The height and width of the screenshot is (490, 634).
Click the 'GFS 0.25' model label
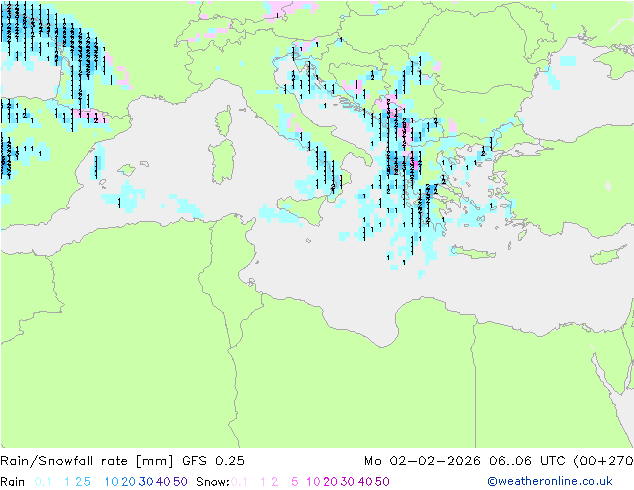click(213, 461)
